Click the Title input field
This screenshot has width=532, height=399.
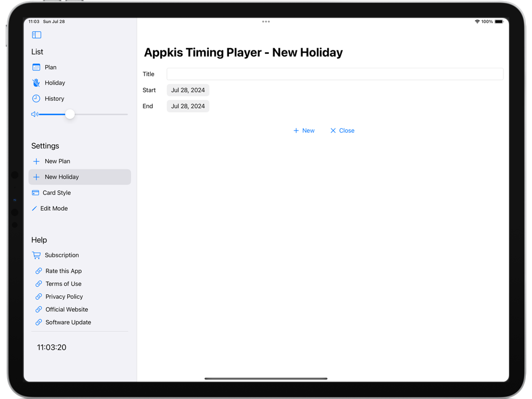click(335, 74)
